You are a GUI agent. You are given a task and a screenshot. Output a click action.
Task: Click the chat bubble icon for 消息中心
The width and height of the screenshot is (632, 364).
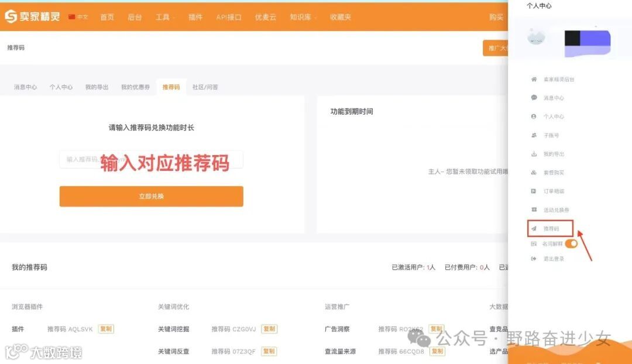click(x=534, y=98)
